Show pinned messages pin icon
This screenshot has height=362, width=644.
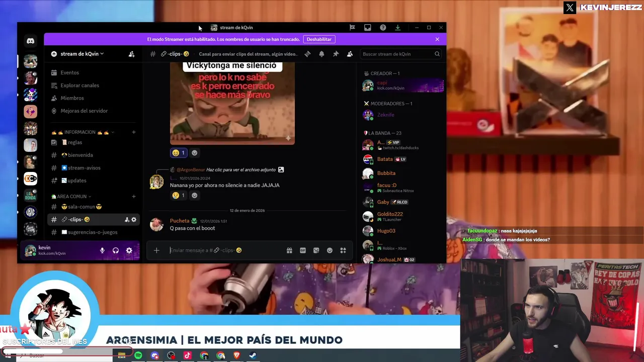click(336, 54)
